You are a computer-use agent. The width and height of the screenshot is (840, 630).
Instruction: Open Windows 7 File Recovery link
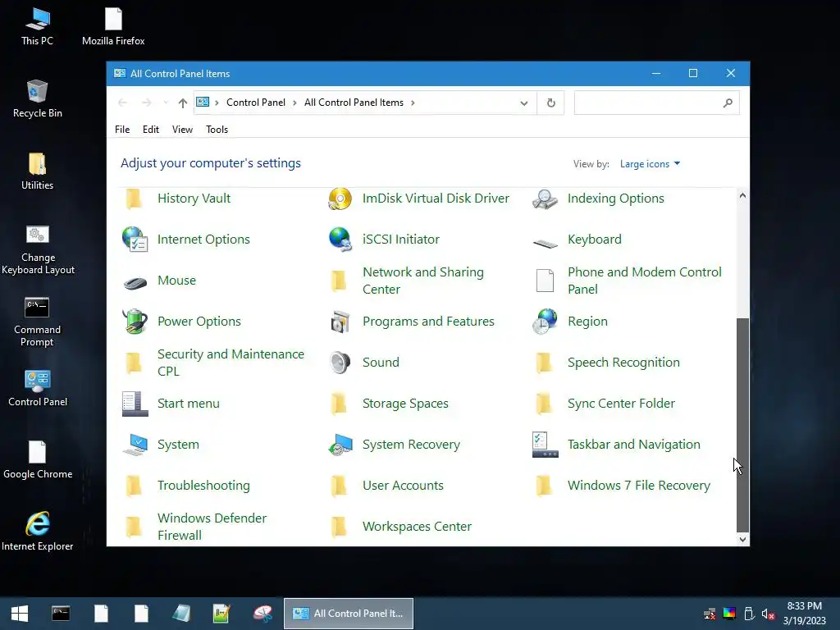tap(638, 486)
